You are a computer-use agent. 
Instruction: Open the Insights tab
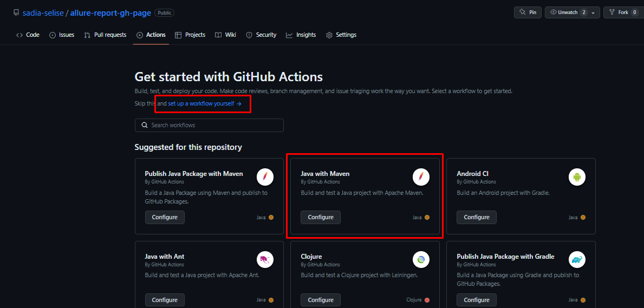[x=301, y=35]
